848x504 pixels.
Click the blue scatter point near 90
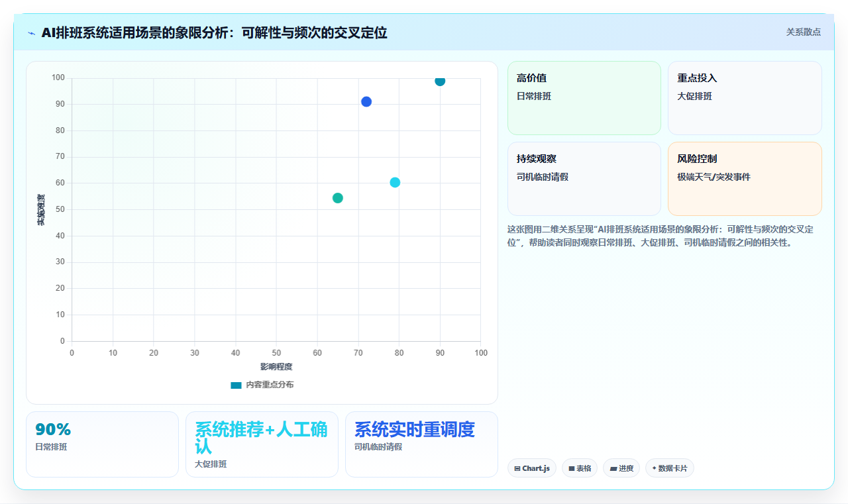click(x=366, y=101)
